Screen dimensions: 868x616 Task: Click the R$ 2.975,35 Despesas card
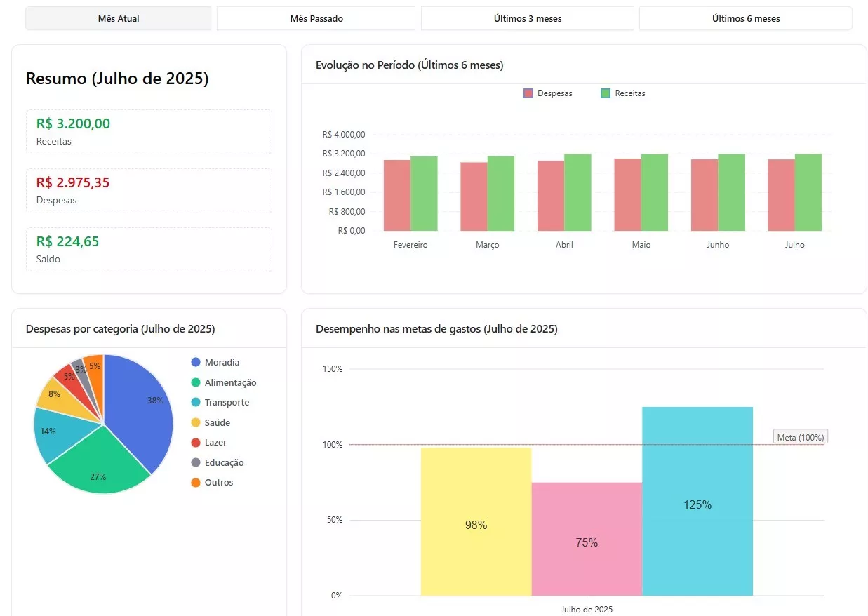(x=149, y=190)
